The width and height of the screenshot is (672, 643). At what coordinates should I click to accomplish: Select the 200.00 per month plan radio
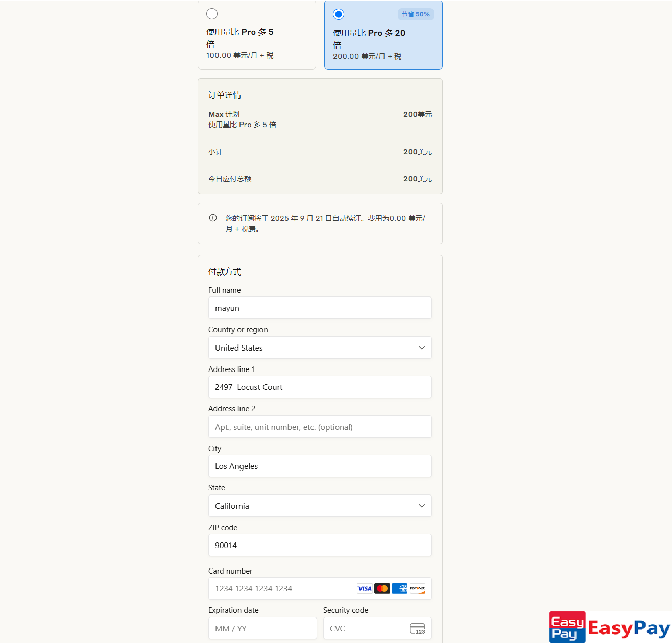click(339, 14)
